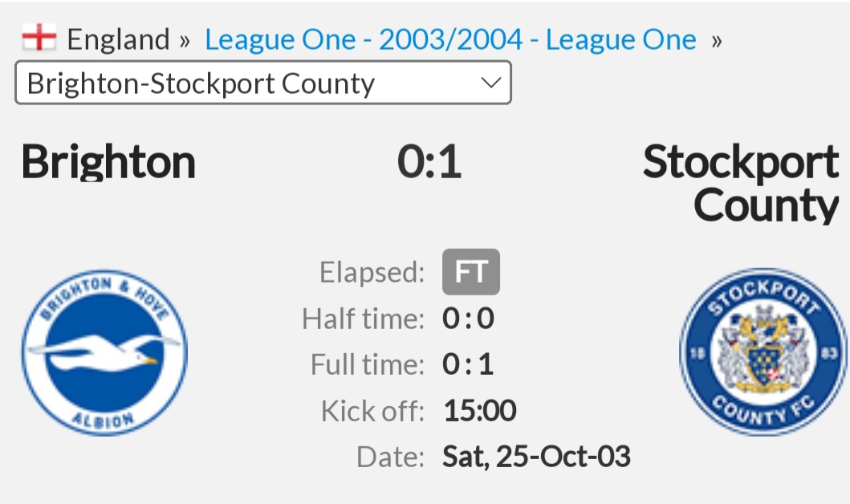Image resolution: width=850 pixels, height=504 pixels.
Task: Click the Half time label
Action: [x=364, y=319]
